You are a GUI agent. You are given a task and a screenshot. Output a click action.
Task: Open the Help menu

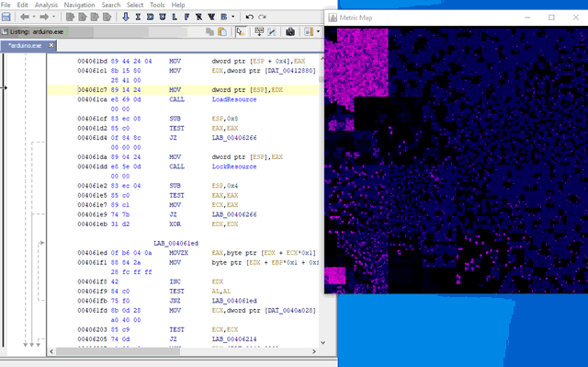(x=178, y=5)
